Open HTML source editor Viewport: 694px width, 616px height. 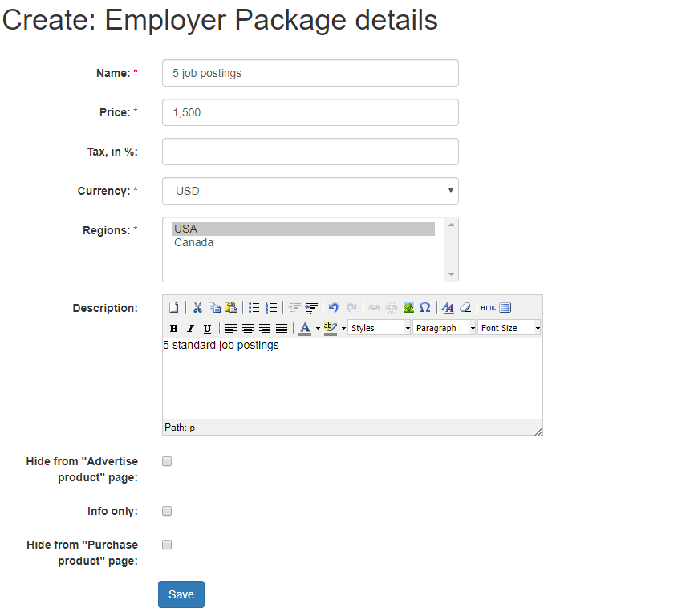488,307
